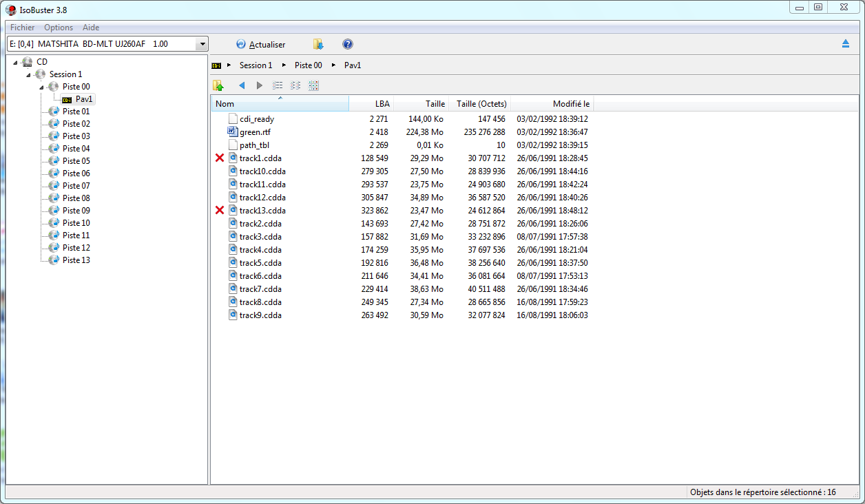865x504 pixels.
Task: Click the Piste 05 audio track icon
Action: [x=54, y=161]
